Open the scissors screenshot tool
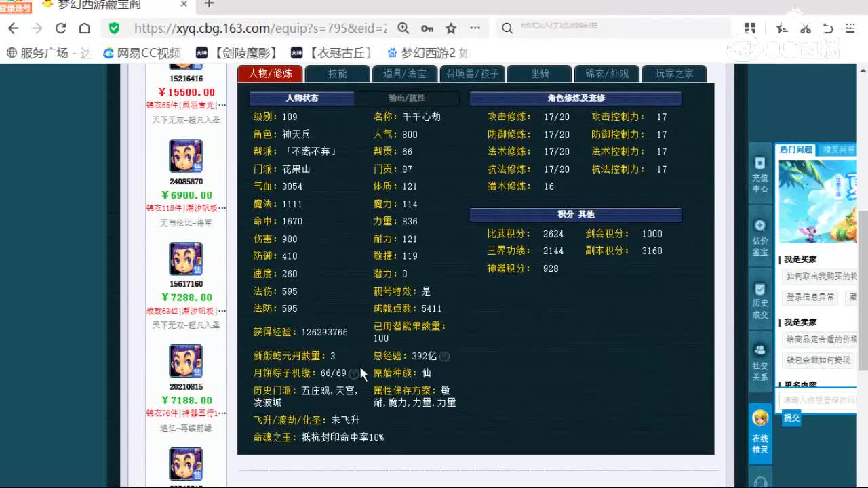The width and height of the screenshot is (868, 488). click(x=806, y=28)
